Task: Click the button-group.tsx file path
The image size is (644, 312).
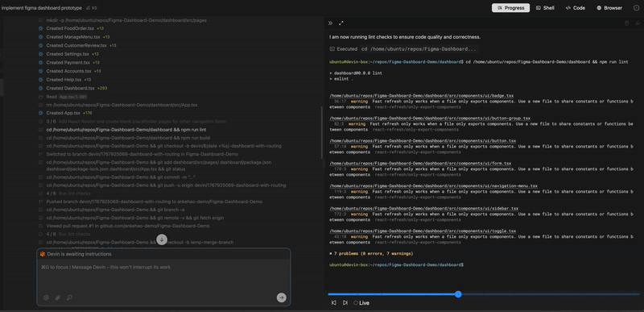Action: point(430,119)
